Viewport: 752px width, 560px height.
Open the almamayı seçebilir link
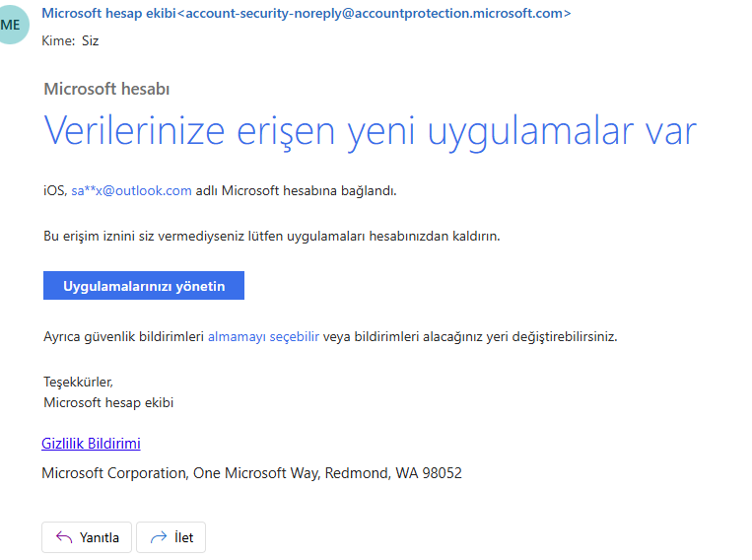pos(263,336)
